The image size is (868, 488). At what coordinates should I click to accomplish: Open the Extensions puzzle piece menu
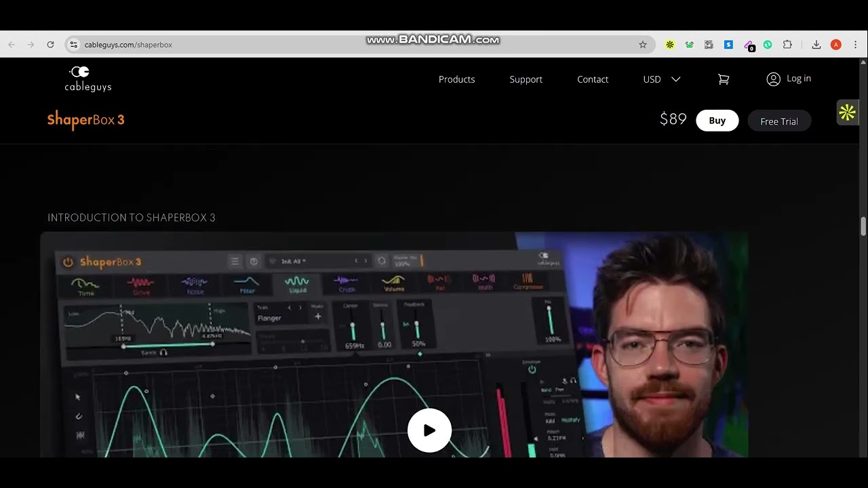[x=787, y=45]
